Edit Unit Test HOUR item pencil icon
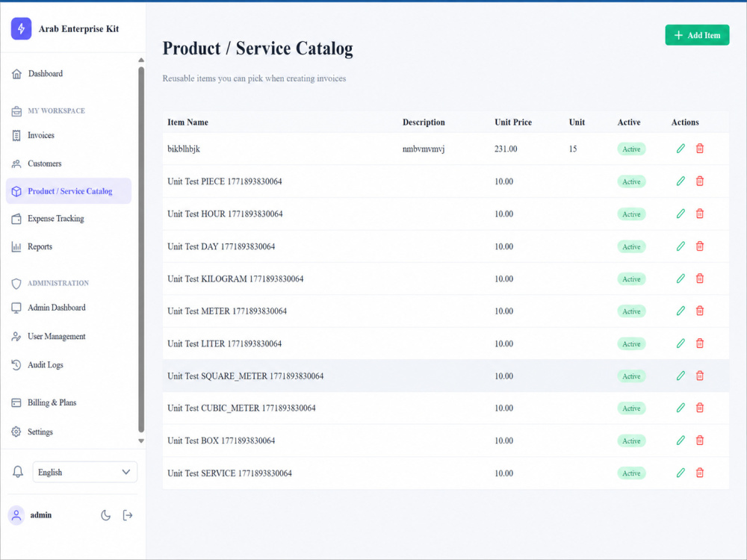The width and height of the screenshot is (747, 560). [681, 214]
